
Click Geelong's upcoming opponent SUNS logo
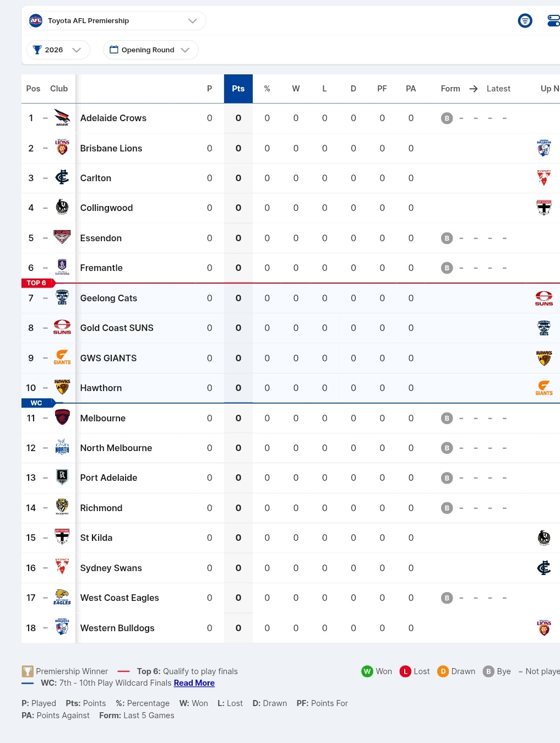click(x=543, y=298)
